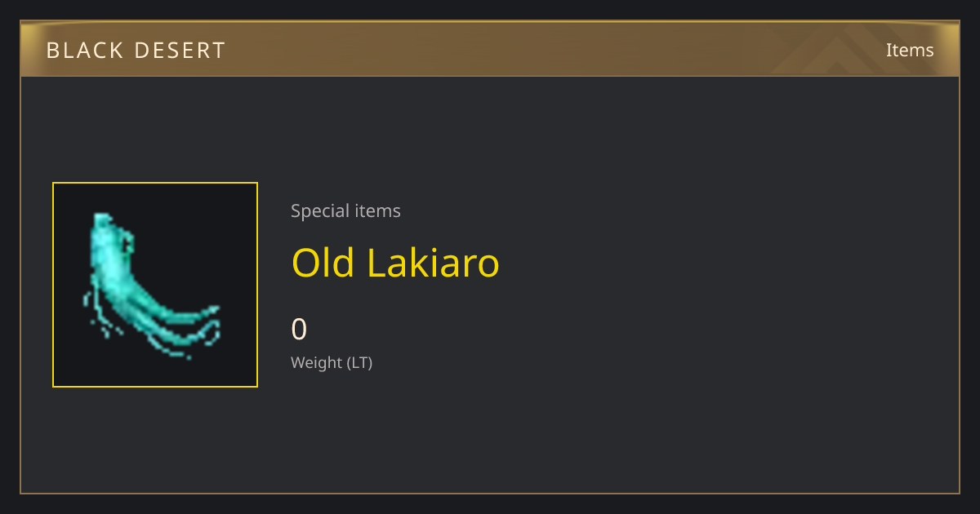Image resolution: width=980 pixels, height=514 pixels.
Task: Click the yellow-bordered item thumbnail frame
Action: pos(155,285)
